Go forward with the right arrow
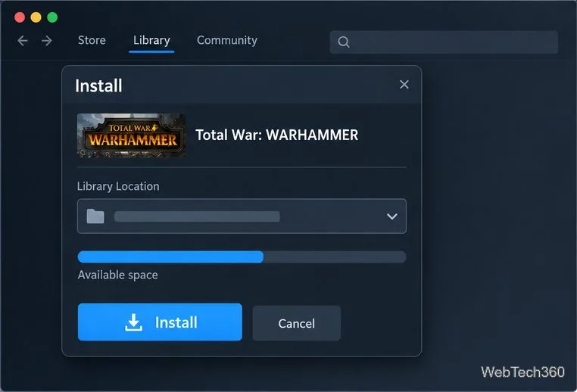Viewport: 577px width, 392px height. coord(47,40)
